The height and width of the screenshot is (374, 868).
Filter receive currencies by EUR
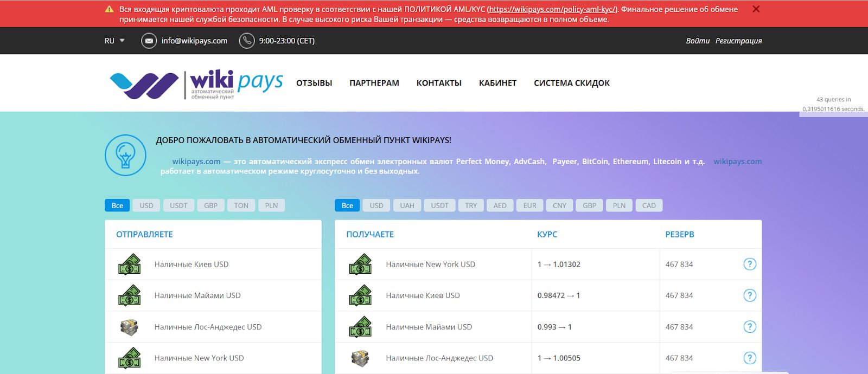[x=529, y=205]
